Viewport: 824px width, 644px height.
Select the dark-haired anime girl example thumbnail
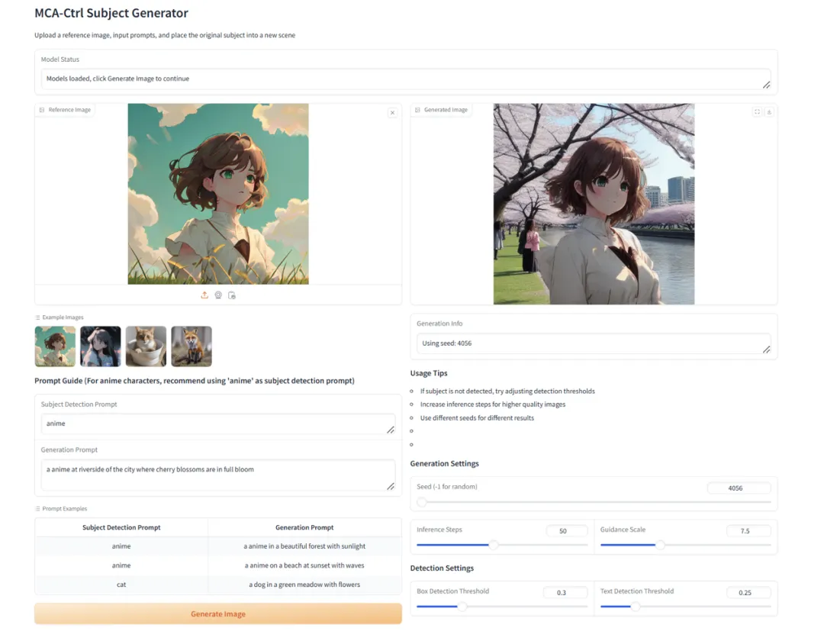tap(101, 346)
